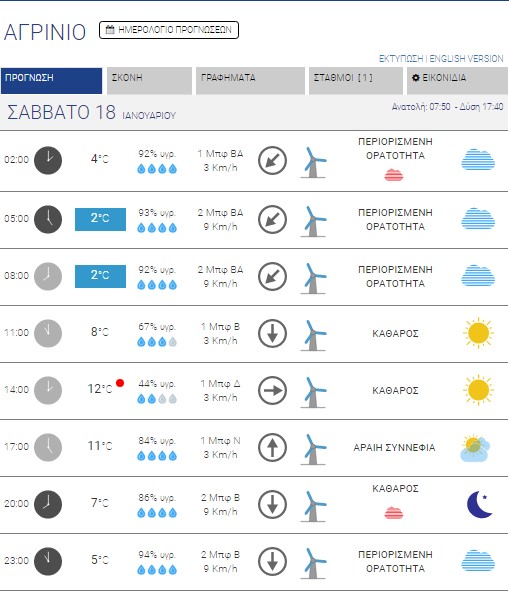
Task: Click the red dot beside 12°C
Action: 120,383
